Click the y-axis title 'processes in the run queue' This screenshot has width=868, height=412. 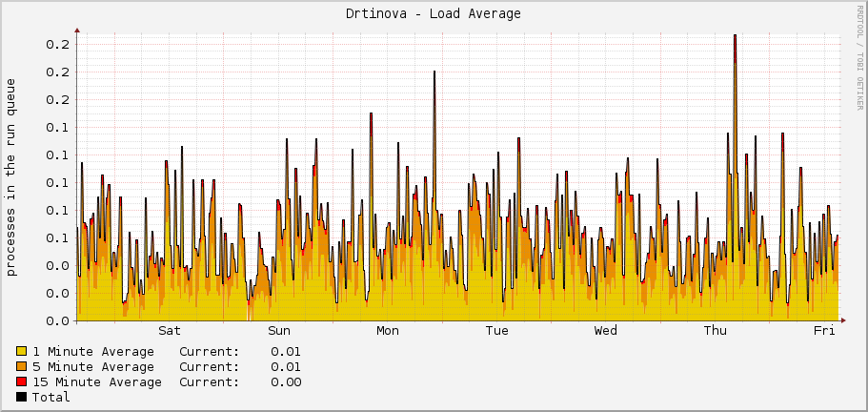point(11,176)
